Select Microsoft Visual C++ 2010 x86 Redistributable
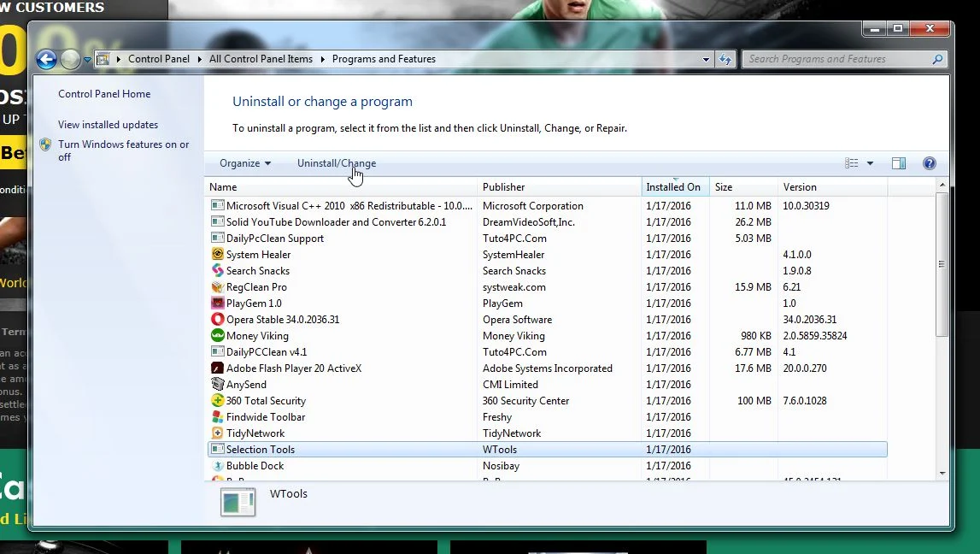 [x=349, y=206]
